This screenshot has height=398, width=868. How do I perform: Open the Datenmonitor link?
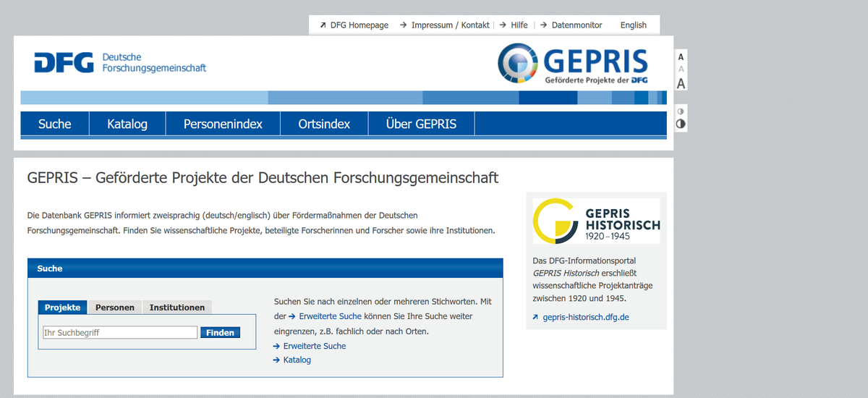571,25
